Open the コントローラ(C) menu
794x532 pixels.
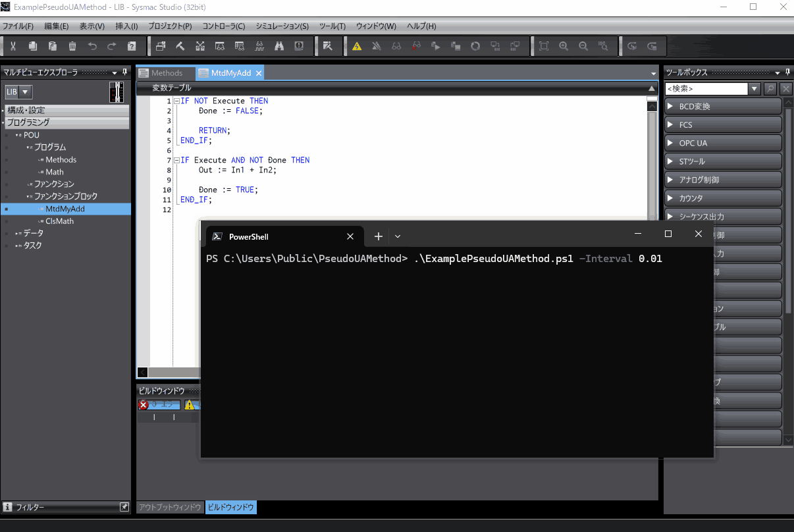pos(223,26)
